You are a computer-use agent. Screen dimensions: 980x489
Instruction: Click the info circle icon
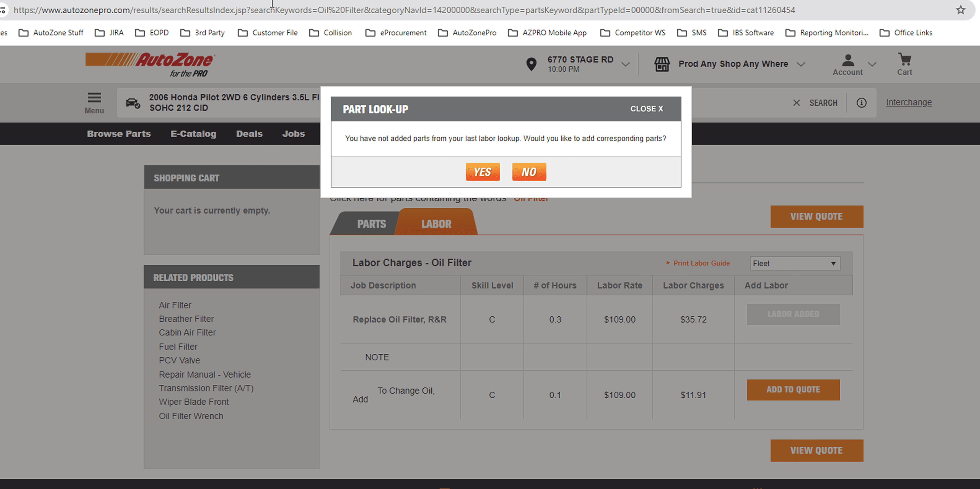861,103
